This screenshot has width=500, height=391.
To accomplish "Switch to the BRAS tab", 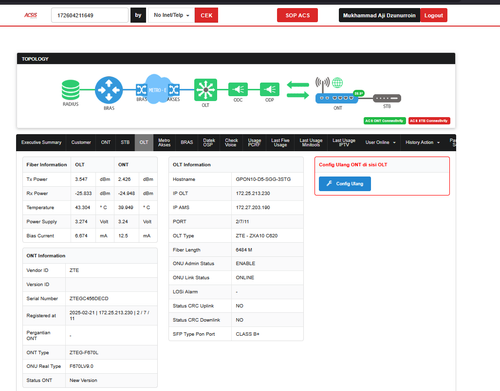I will (187, 142).
